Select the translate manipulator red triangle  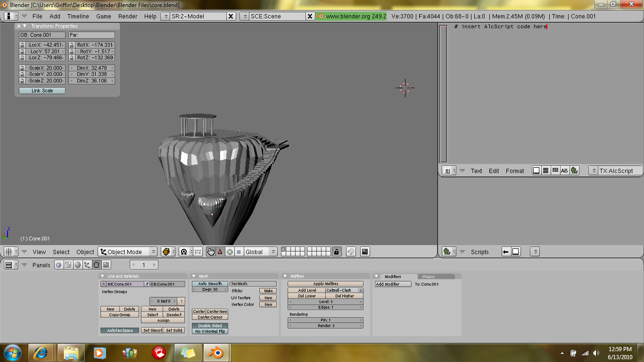(220, 252)
